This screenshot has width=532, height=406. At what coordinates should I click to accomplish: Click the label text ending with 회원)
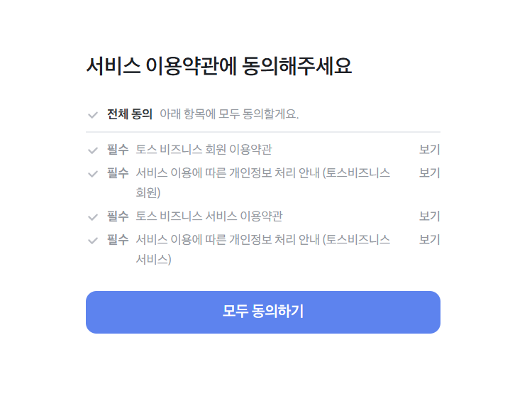(263, 182)
